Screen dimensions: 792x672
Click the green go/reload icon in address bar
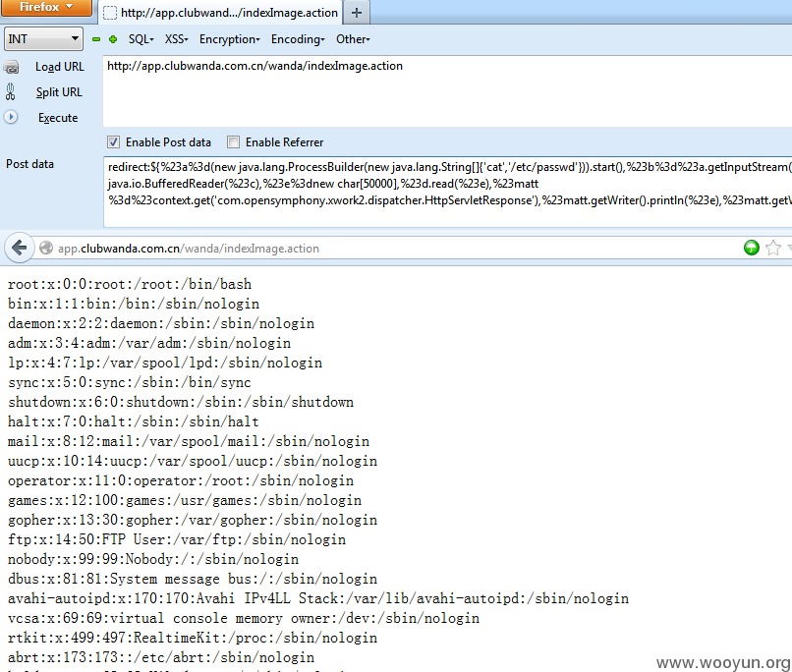[x=751, y=248]
